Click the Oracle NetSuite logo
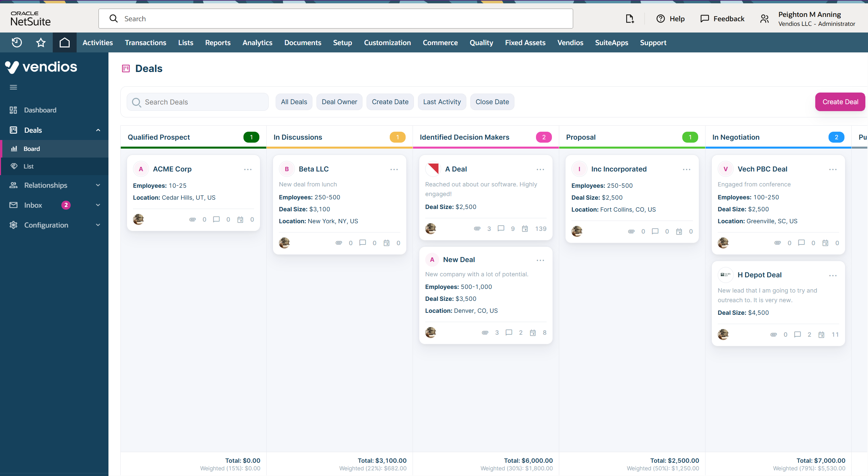This screenshot has height=476, width=868. point(30,19)
